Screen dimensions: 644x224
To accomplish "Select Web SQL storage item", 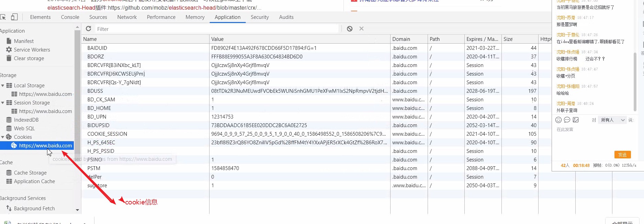I will coord(24,128).
